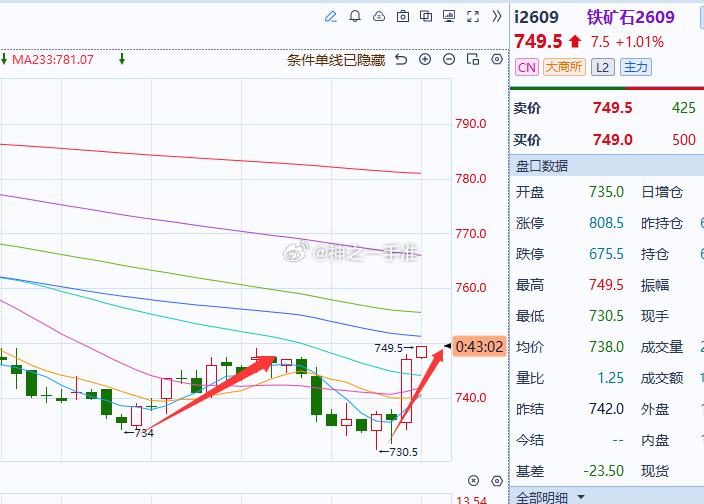Click the 铁矿石2609 contract name
This screenshot has height=504, width=704.
coord(630,18)
